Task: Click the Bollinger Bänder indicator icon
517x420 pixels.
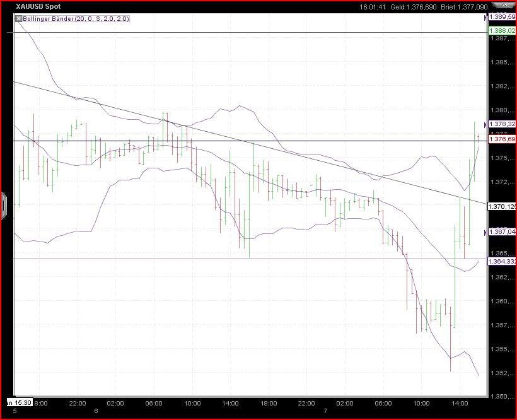Action: click(18, 18)
